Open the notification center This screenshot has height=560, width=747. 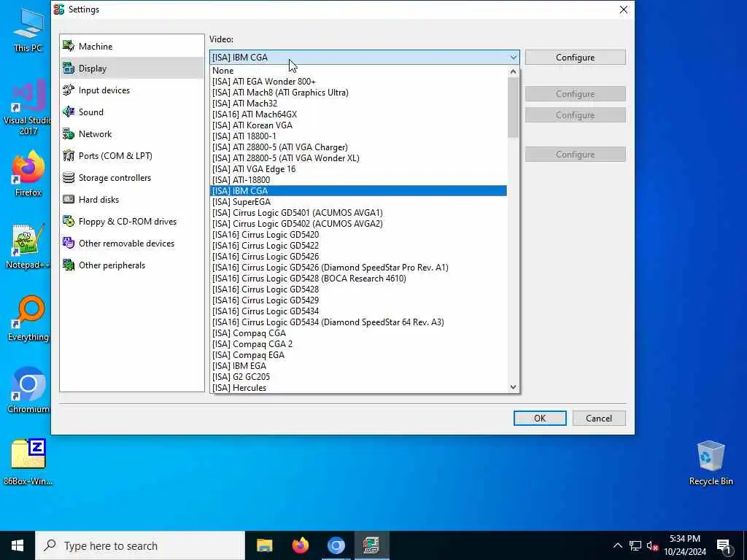click(x=724, y=545)
